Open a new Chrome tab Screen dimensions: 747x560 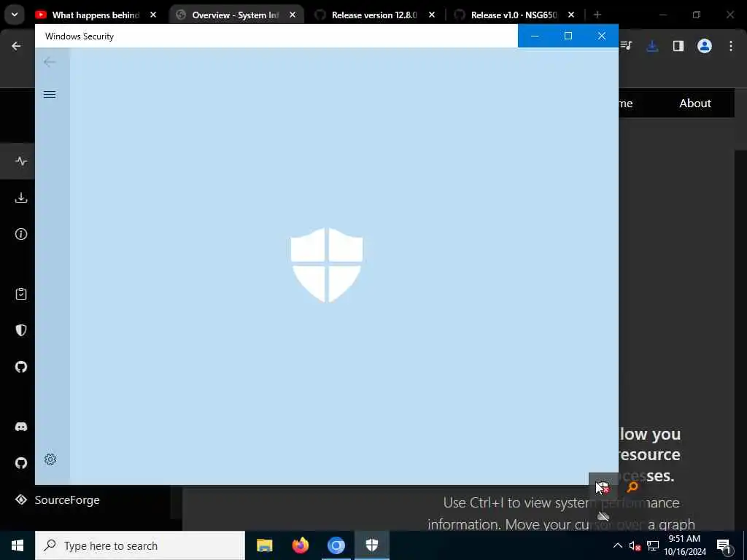[597, 15]
